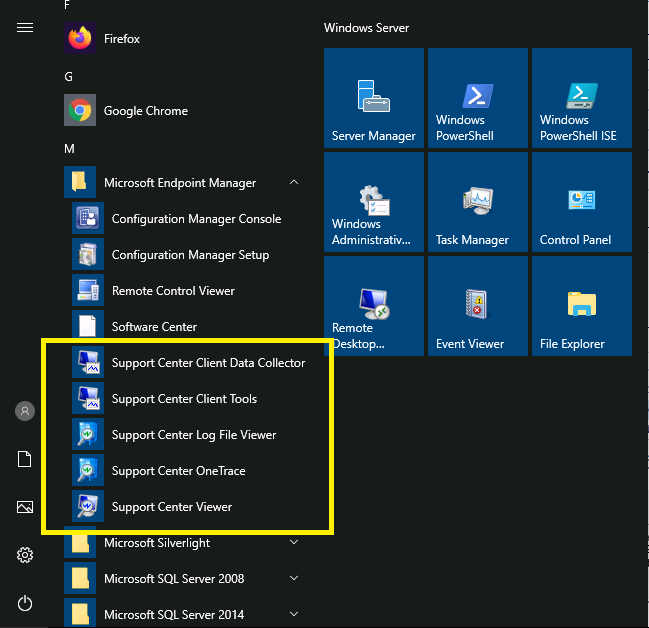This screenshot has width=649, height=628.
Task: Open Pictures from the Start sidebar
Action: (25, 507)
